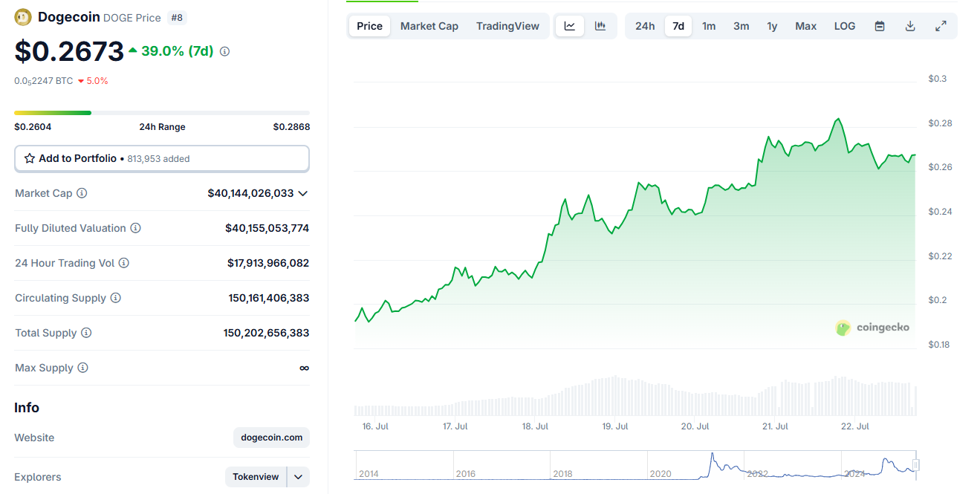Expand Market Cap details chevron
This screenshot has width=980, height=494.
(302, 193)
